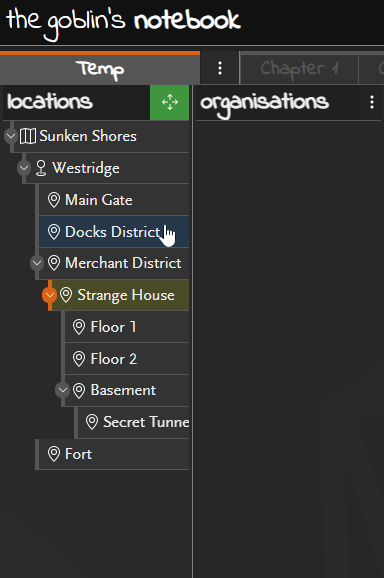Collapse the Merchant District chevron
Screen dimensions: 384x578
coord(37,263)
